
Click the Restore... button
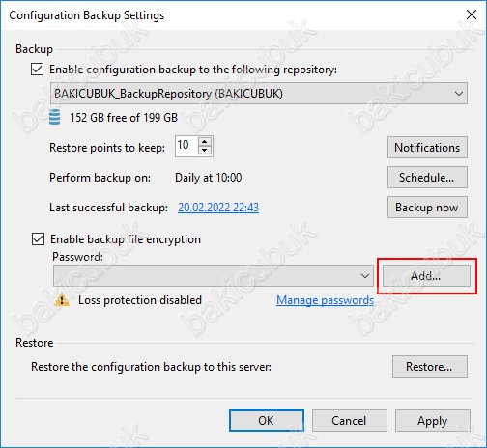click(429, 367)
